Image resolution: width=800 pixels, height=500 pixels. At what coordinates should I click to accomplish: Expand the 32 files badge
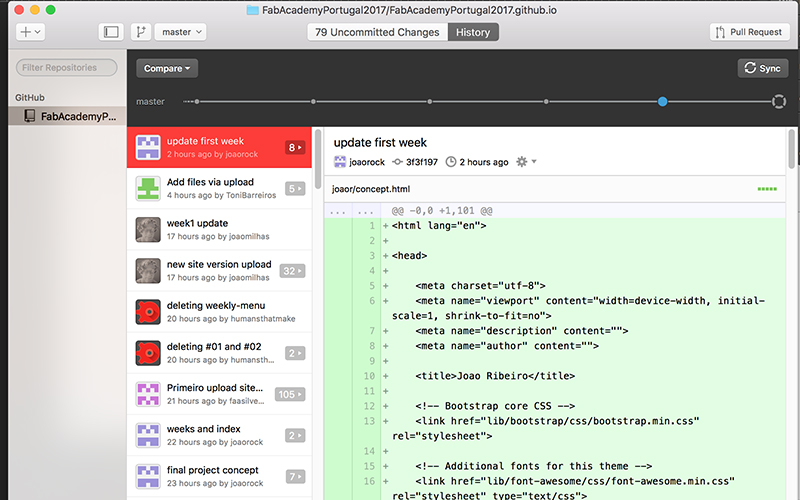click(x=292, y=271)
